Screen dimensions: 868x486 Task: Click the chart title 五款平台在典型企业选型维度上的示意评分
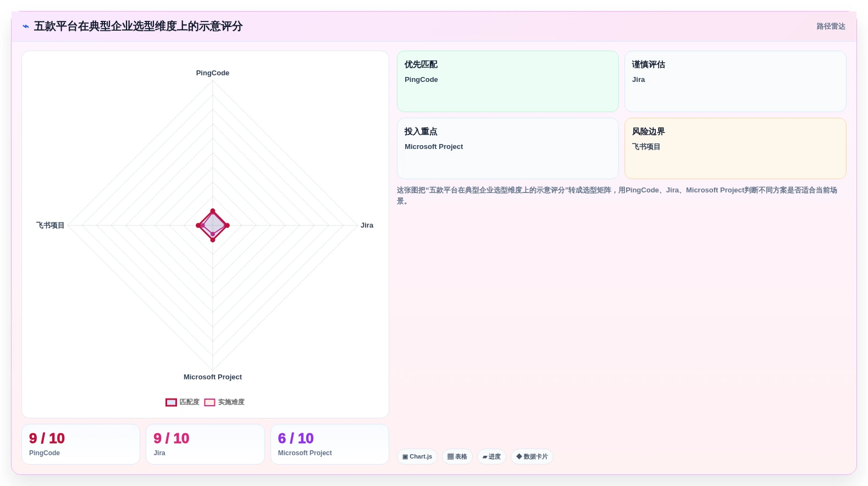pos(138,26)
